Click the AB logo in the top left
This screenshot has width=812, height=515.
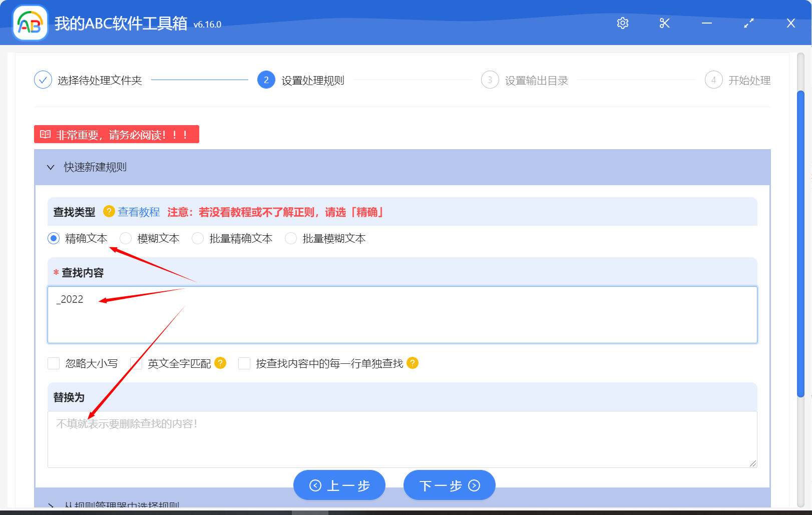coord(29,23)
